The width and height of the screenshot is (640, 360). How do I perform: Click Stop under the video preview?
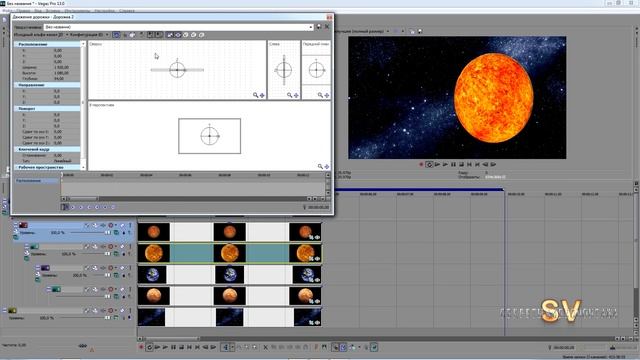click(x=461, y=164)
